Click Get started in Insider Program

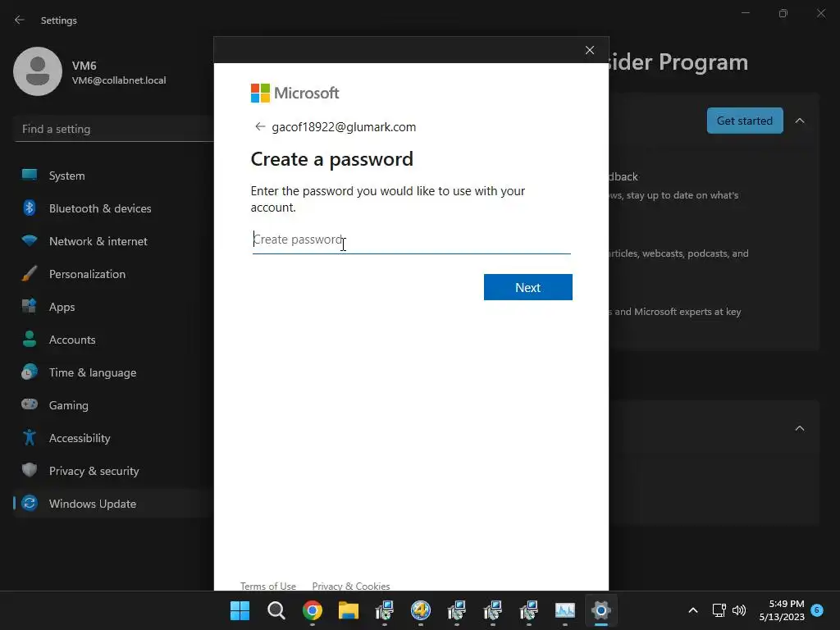pos(745,121)
